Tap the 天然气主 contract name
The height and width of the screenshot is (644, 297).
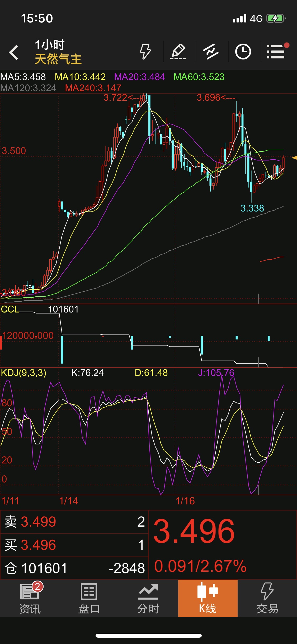pos(58,59)
